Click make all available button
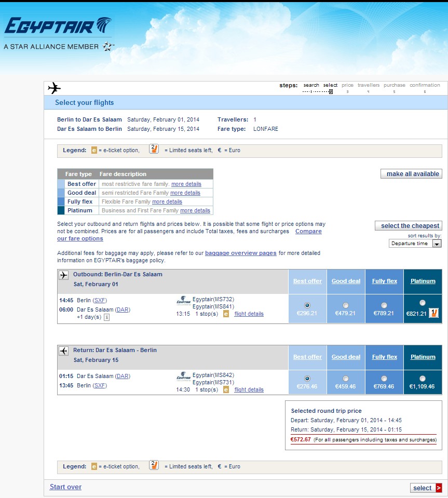 pyautogui.click(x=411, y=174)
